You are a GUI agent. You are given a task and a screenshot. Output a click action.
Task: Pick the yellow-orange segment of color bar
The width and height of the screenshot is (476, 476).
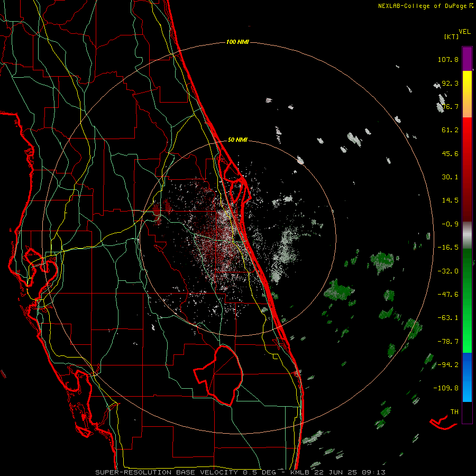click(x=467, y=94)
